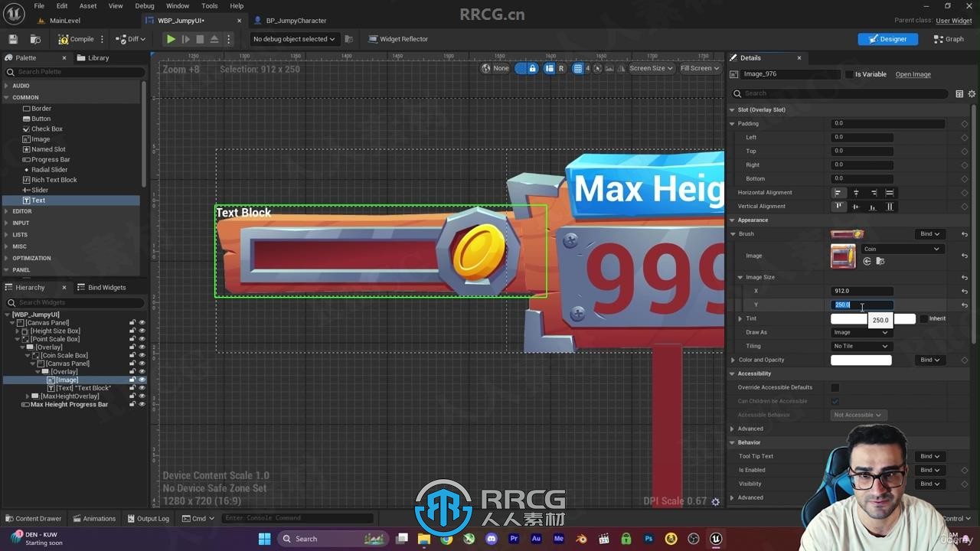
Task: Switch to Designer mode
Action: pyautogui.click(x=887, y=39)
